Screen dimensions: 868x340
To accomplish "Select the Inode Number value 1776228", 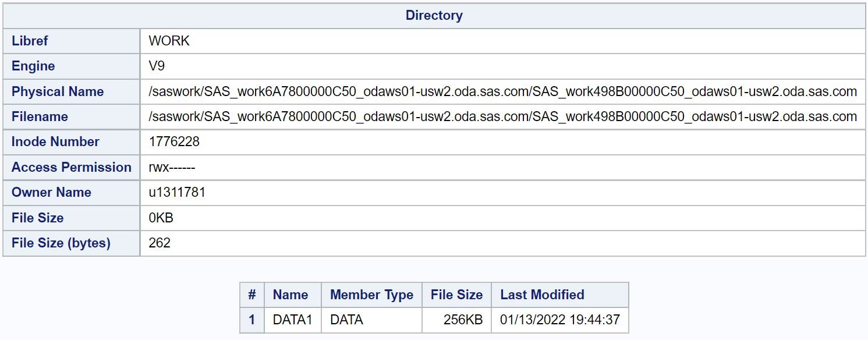I will click(x=175, y=141).
